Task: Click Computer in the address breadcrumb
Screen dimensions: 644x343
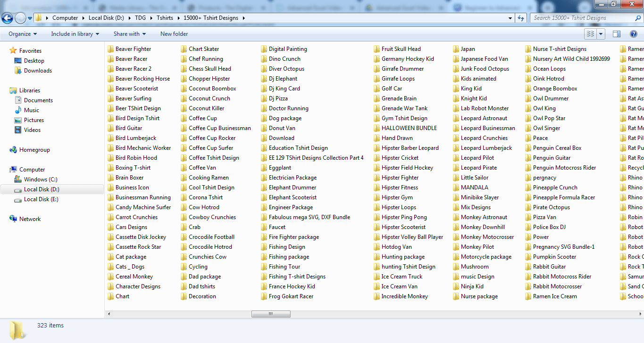Action: pos(65,18)
